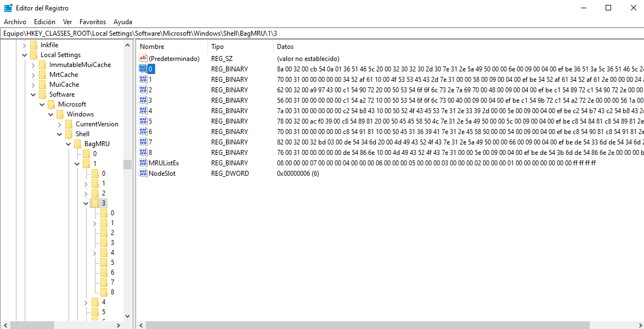Screen dimensions: 644x329
Task: Sort values by the Nombre column header
Action: point(151,46)
